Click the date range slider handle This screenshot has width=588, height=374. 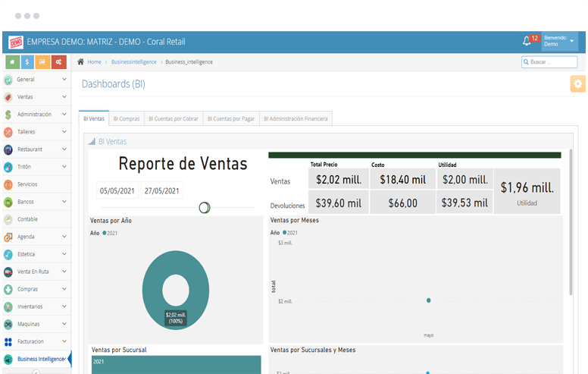pyautogui.click(x=205, y=207)
